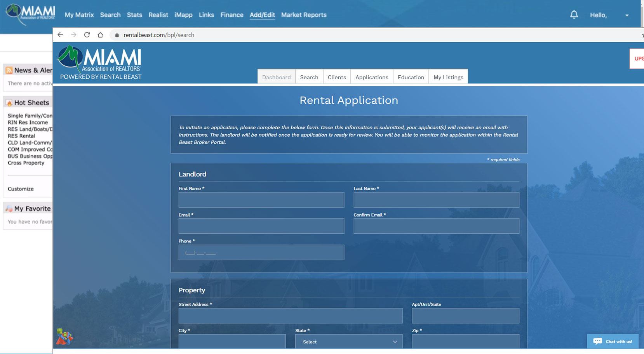Click the Apt/Unit/Suite field

pos(465,316)
